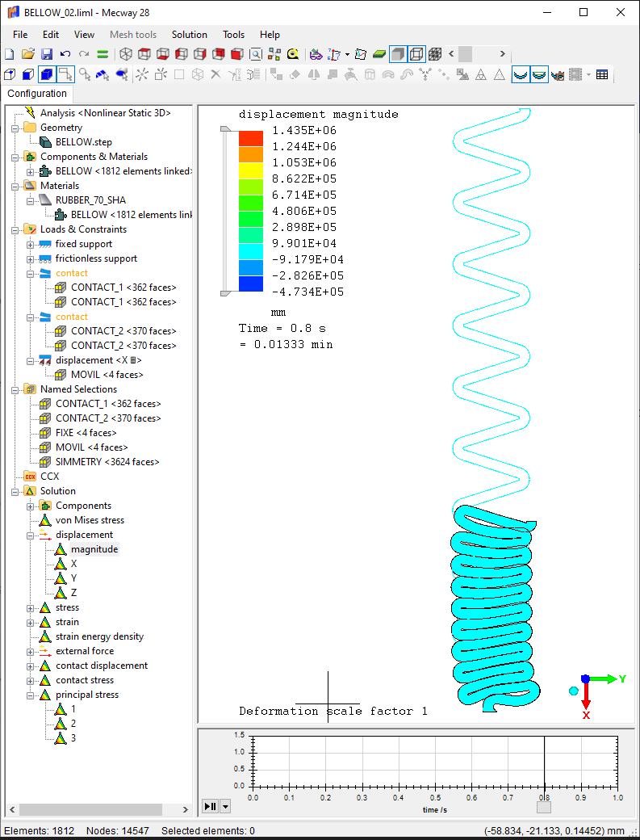Select the RUBBER_70_SHA material
The image size is (640, 840).
click(90, 200)
